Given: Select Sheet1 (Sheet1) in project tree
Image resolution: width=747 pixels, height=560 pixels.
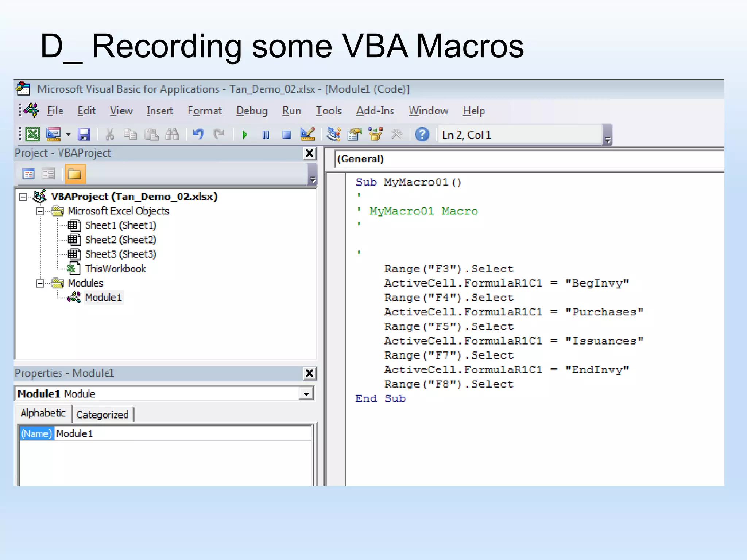Looking at the screenshot, I should [120, 225].
